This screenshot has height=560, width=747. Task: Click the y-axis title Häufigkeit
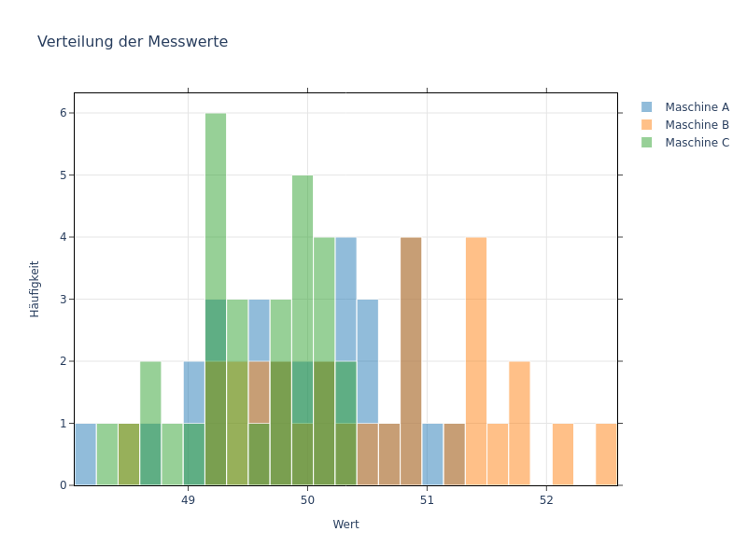click(x=35, y=289)
